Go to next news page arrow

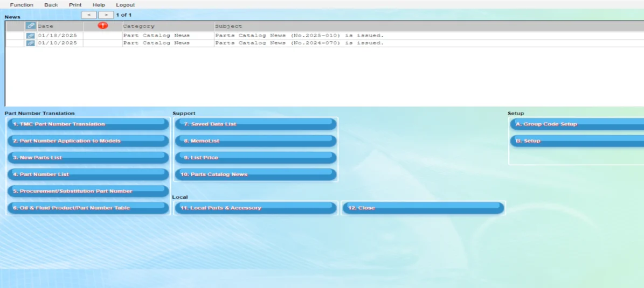pos(106,15)
